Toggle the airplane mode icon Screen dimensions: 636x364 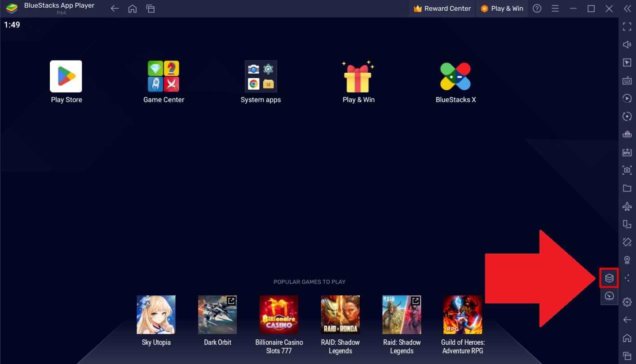point(627,206)
